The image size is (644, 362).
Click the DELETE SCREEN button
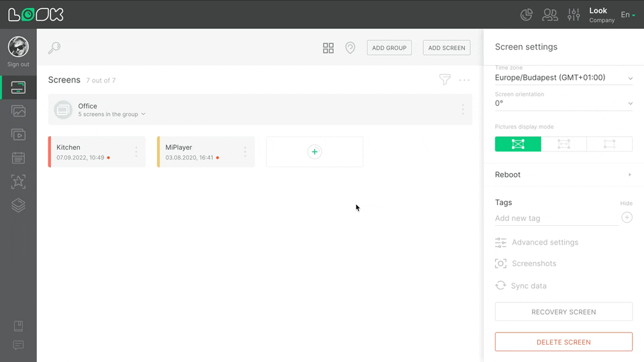[x=563, y=342]
